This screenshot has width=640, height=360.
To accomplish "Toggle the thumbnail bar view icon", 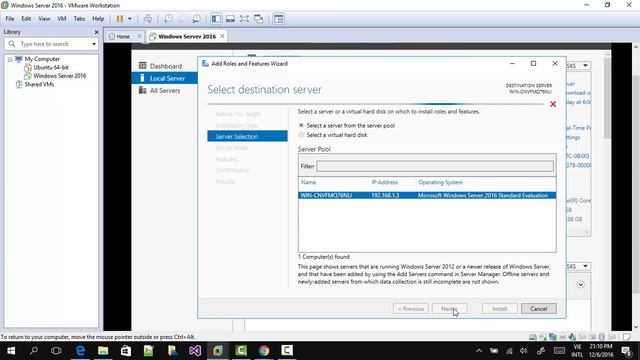I will [230, 19].
